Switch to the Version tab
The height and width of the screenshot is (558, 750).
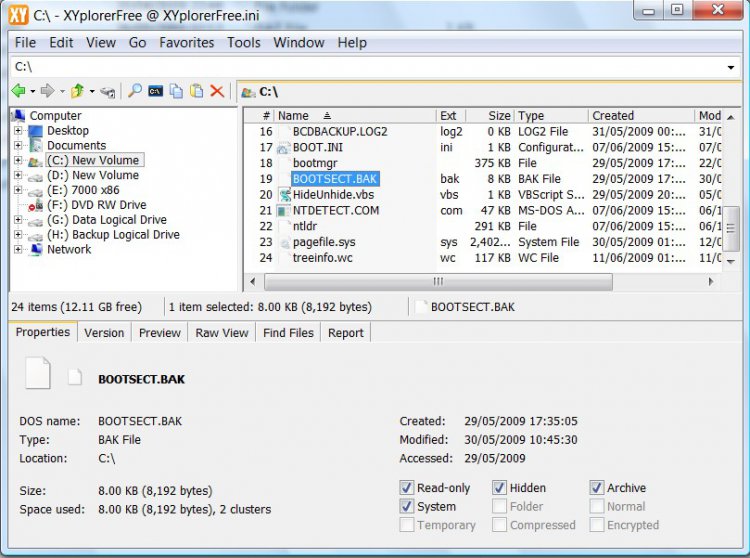[x=104, y=333]
